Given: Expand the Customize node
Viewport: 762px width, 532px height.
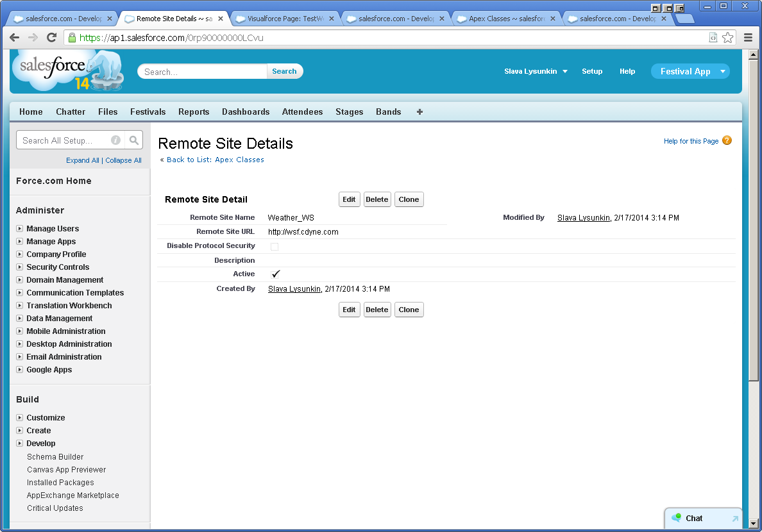Looking at the screenshot, I should point(19,417).
